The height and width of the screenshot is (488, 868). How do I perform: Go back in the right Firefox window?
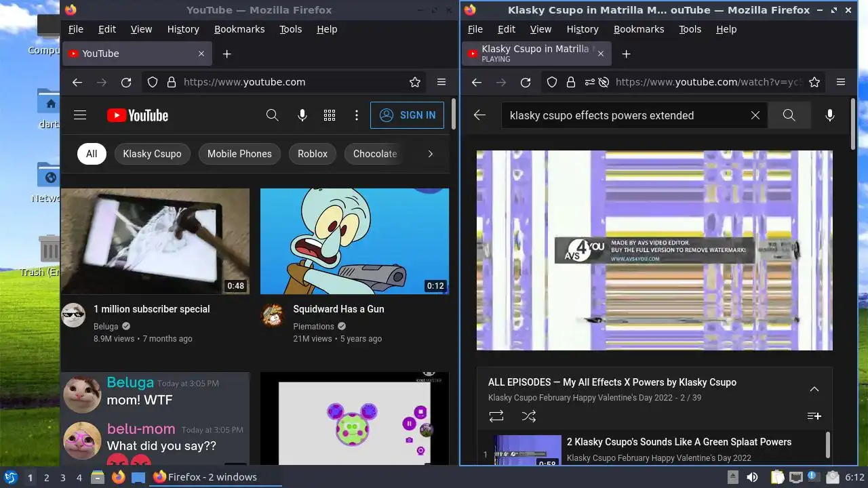point(477,82)
